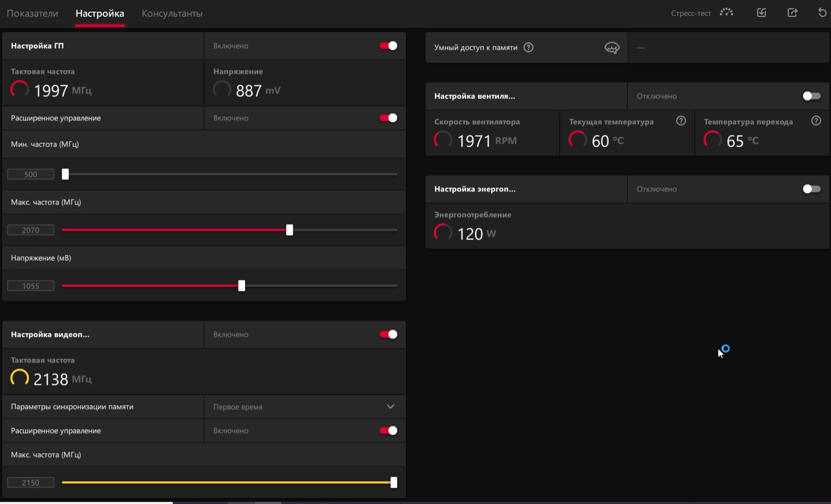Viewport: 831px width, 504px height.
Task: Click the export/share profile icon
Action: [x=792, y=13]
